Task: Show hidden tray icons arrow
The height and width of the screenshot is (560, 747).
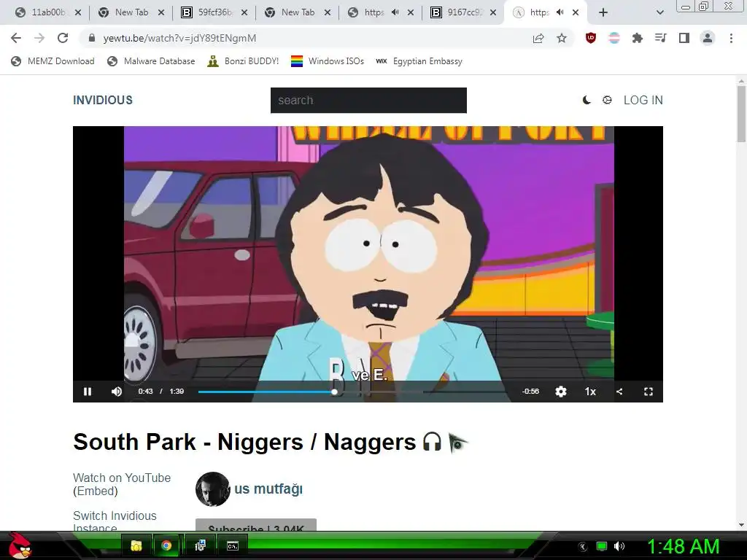Action: tap(583, 547)
